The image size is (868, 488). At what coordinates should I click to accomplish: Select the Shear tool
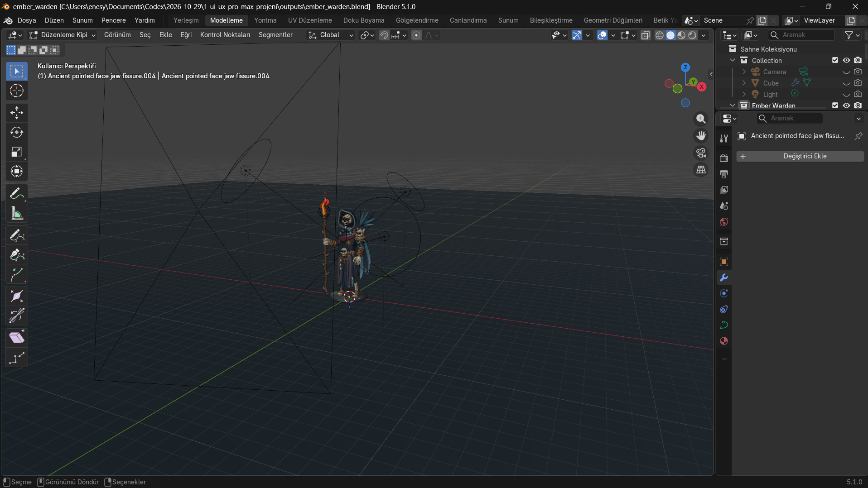click(17, 338)
